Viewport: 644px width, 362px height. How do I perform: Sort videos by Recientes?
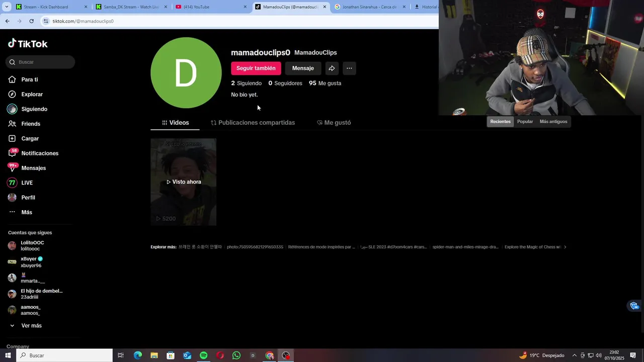[x=500, y=122]
